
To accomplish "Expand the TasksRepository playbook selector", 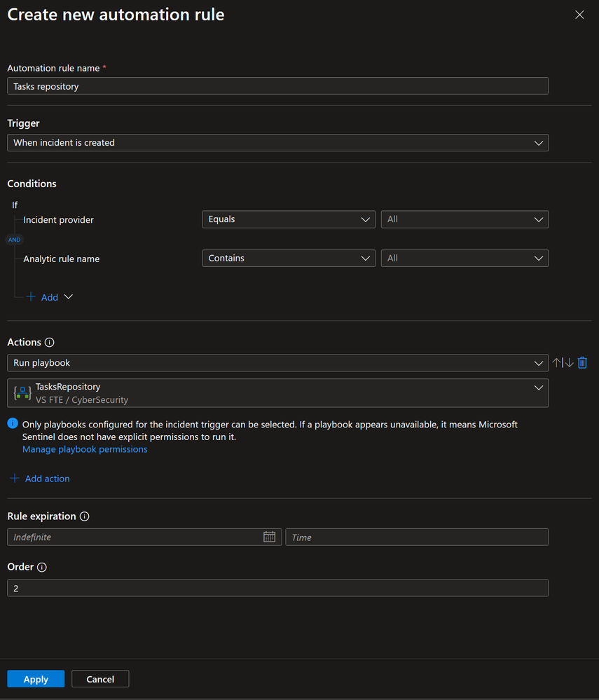I will (x=277, y=393).
